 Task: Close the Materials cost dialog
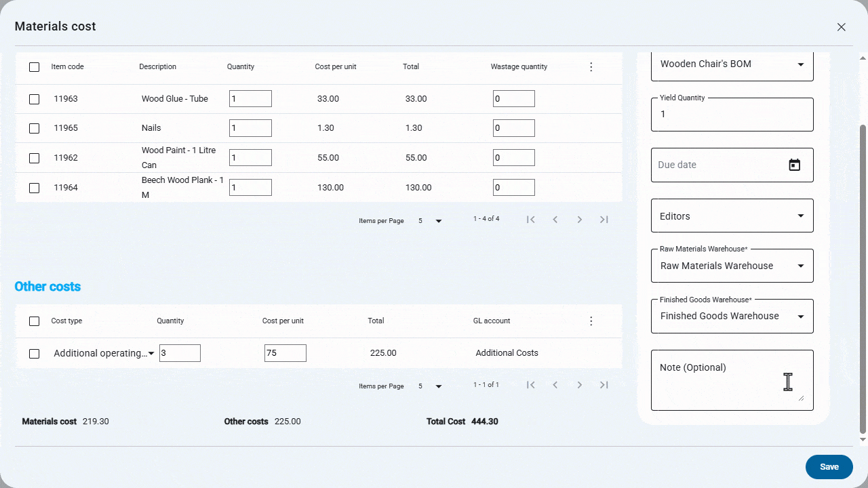coord(841,27)
